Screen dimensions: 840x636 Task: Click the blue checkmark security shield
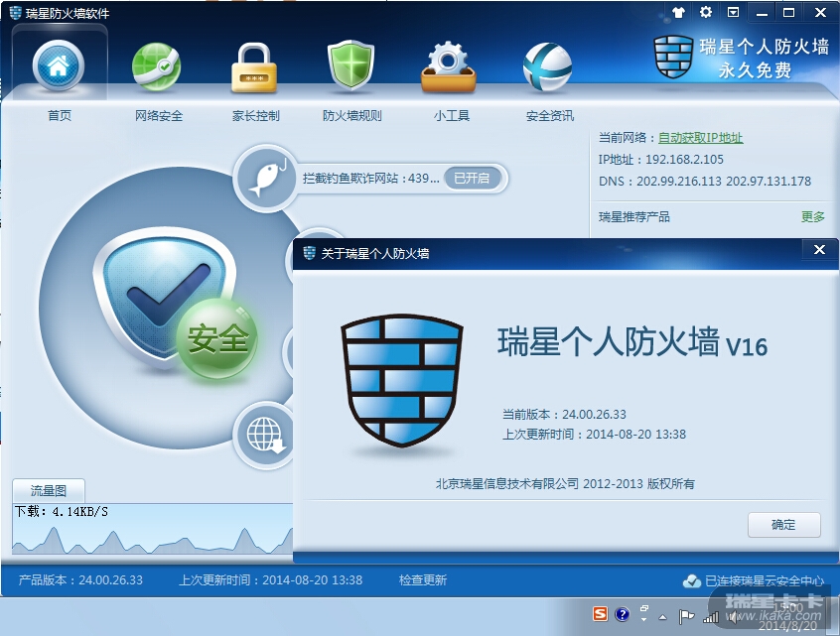point(164,295)
